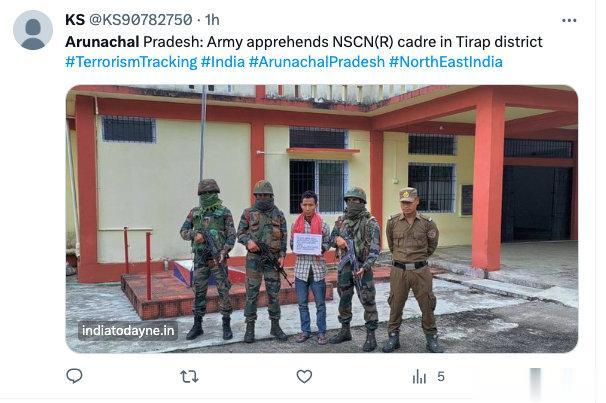606x403 pixels.
Task: Repost the tweet using the retweet arrows icon
Action: [189, 376]
